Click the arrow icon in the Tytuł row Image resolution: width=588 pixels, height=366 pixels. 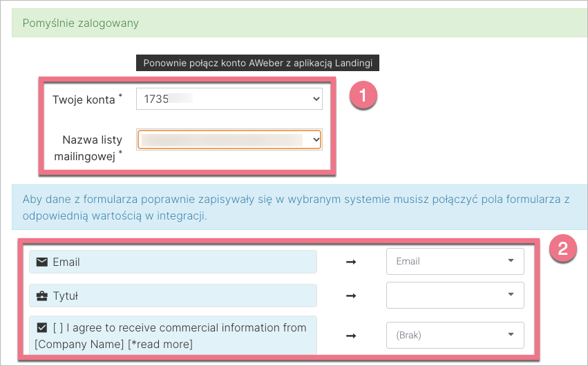coord(351,296)
